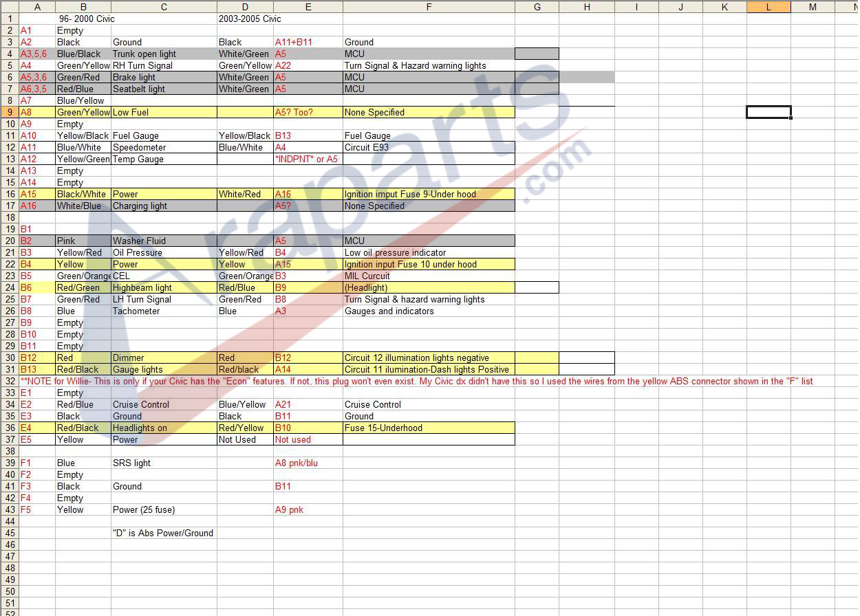Select cell 'Temp Gauge'
This screenshot has height=616, width=860.
(x=164, y=159)
